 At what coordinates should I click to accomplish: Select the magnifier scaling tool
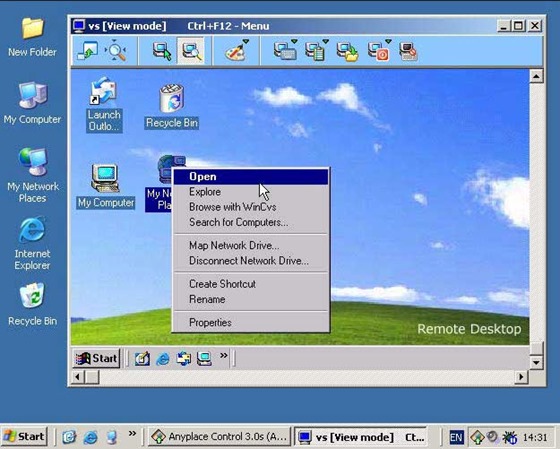coord(116,51)
